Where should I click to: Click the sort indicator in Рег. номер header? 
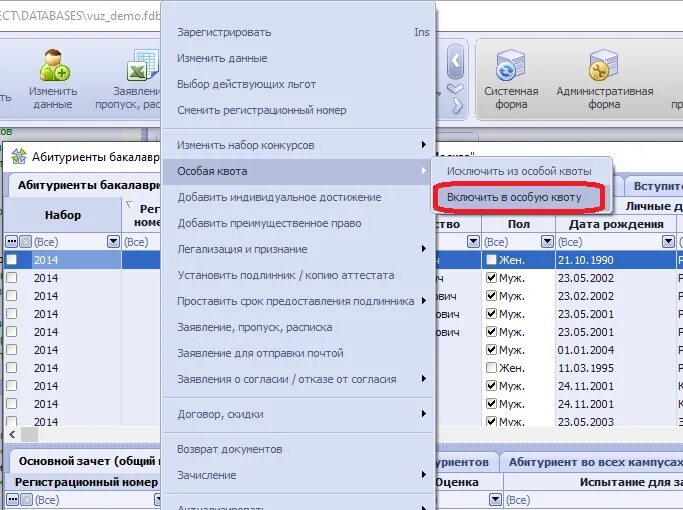(129, 204)
